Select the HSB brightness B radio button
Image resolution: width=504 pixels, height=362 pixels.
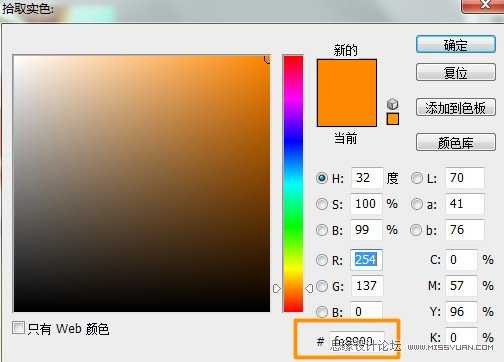click(x=322, y=230)
